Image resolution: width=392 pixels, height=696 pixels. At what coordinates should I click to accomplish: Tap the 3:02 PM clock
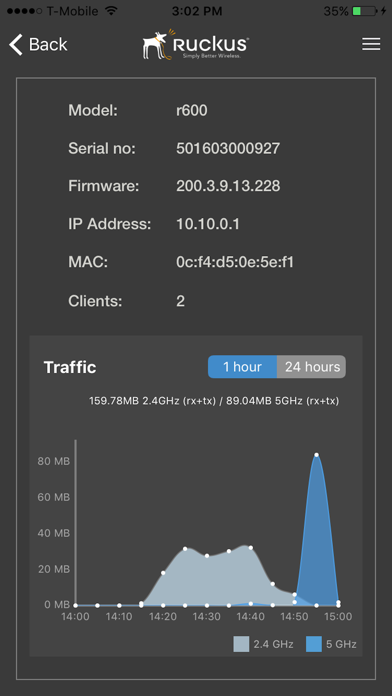tap(196, 11)
